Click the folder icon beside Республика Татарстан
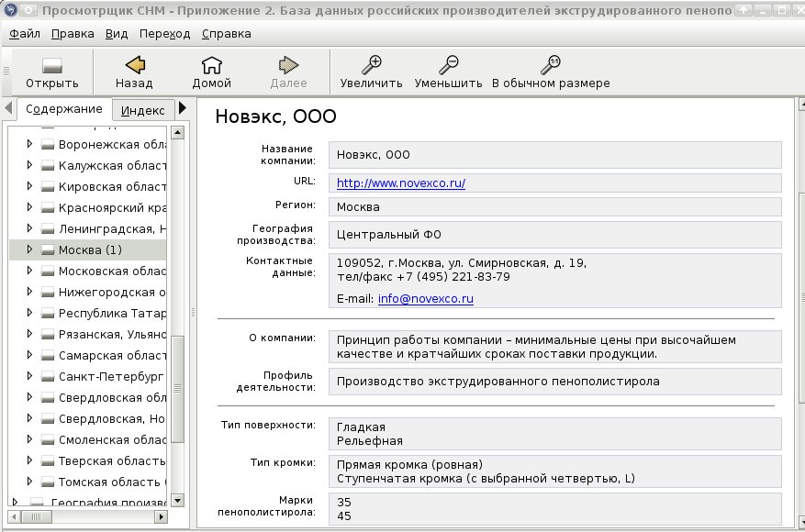This screenshot has height=532, width=805. click(x=48, y=314)
